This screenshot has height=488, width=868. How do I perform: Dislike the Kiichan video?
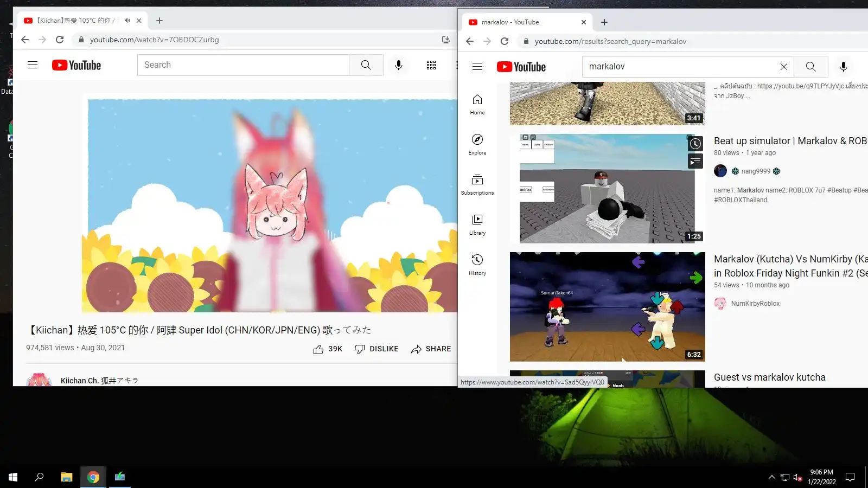(376, 349)
